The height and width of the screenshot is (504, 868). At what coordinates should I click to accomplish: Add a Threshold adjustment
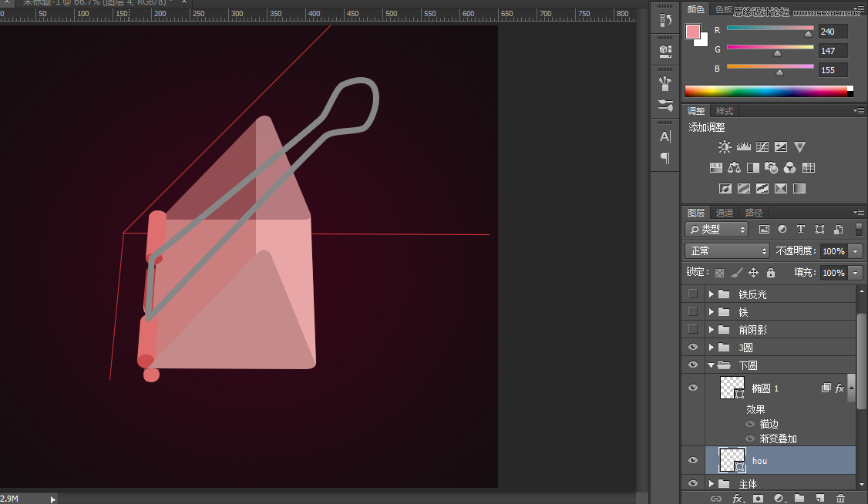(762, 189)
